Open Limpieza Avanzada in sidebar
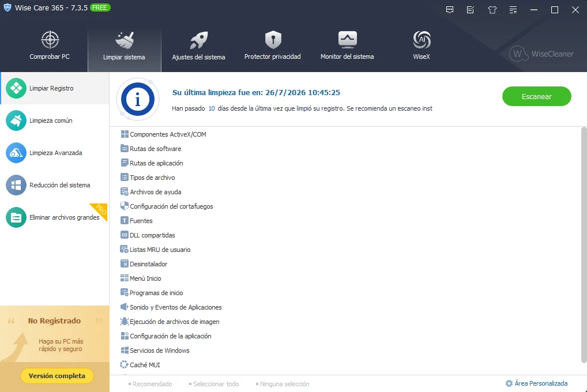The width and height of the screenshot is (587, 392). [55, 153]
